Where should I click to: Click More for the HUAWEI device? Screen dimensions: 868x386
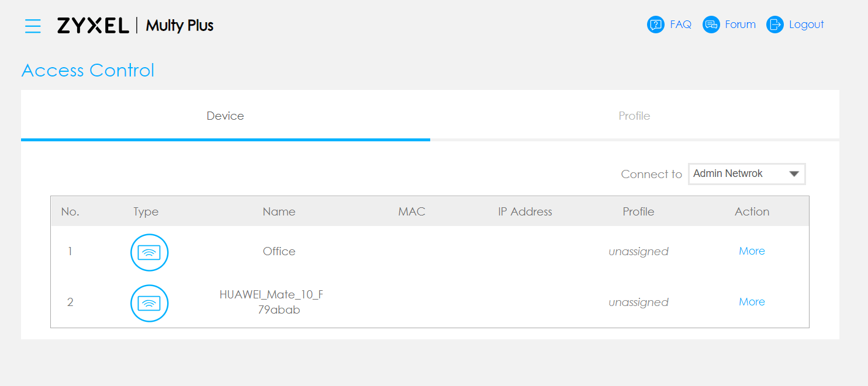coord(752,302)
